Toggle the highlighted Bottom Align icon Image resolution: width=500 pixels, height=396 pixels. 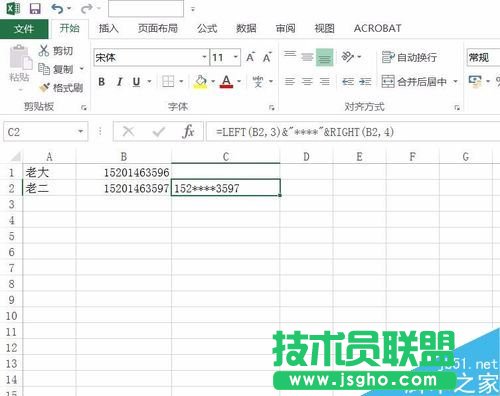(x=325, y=57)
